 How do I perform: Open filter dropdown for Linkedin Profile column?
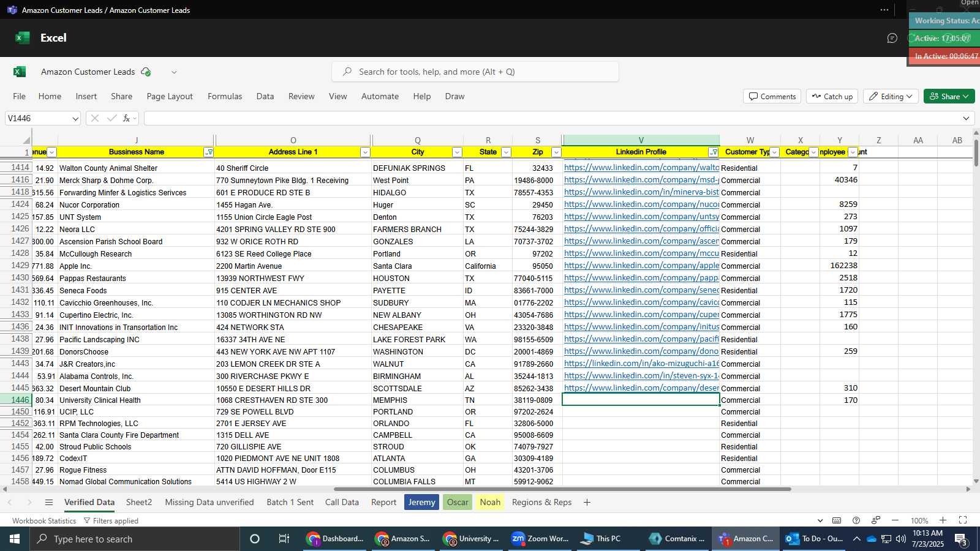(x=714, y=152)
